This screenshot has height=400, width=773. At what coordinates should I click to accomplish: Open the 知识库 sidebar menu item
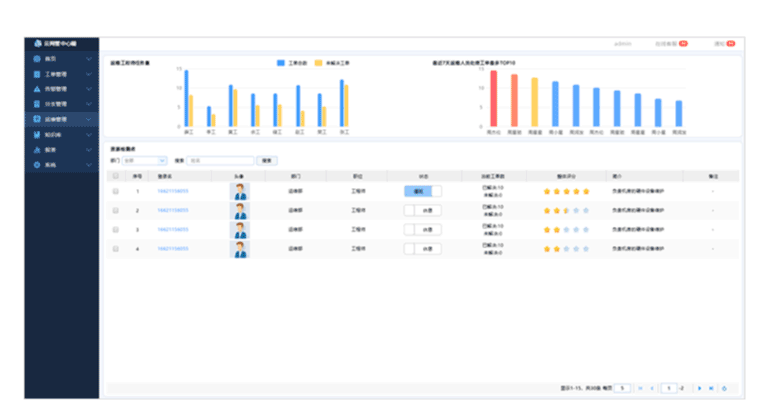click(x=62, y=135)
